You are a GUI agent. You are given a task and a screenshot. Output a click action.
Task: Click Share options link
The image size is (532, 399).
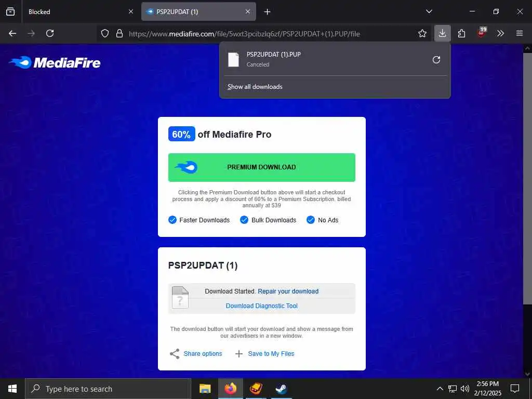203,354
